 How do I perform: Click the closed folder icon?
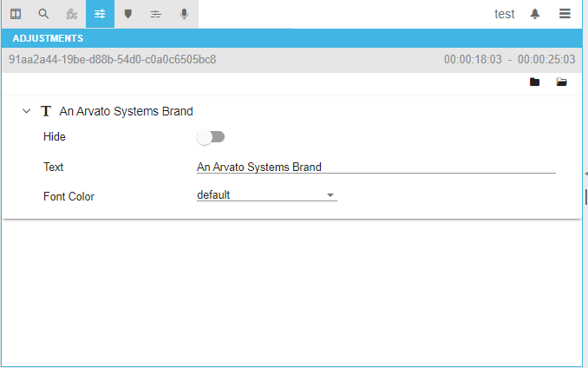point(534,82)
